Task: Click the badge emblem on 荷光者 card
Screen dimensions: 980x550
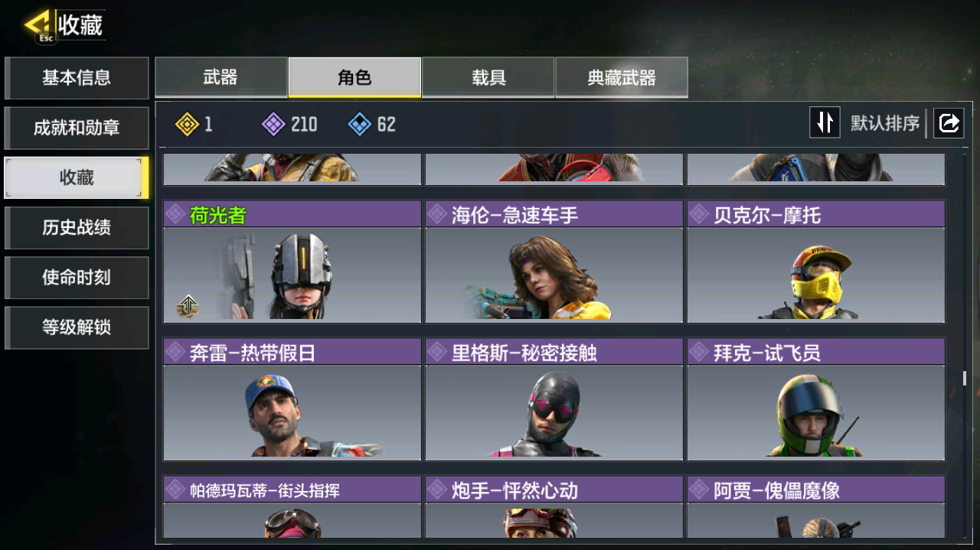Action: (188, 306)
